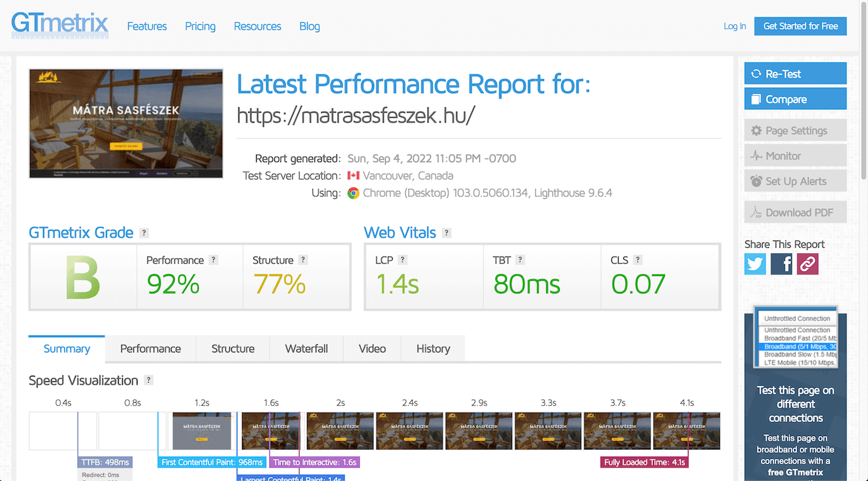Share report via Twitter icon

(x=755, y=263)
